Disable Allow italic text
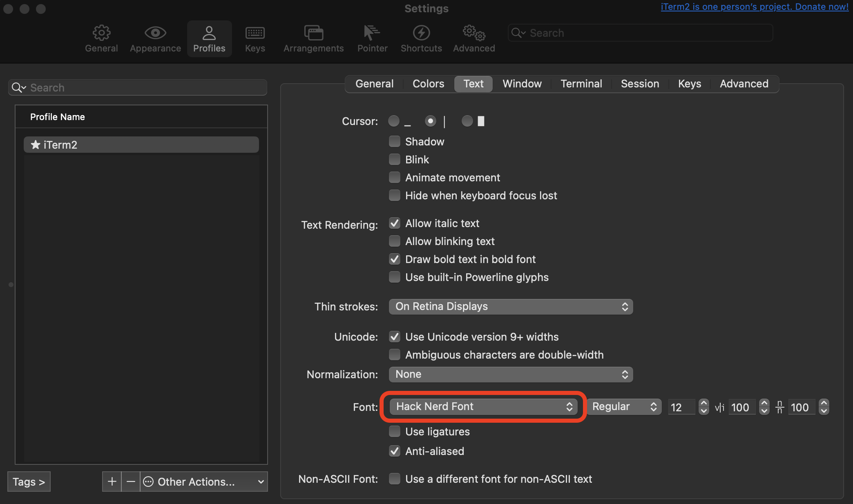This screenshot has width=853, height=504. coord(395,223)
